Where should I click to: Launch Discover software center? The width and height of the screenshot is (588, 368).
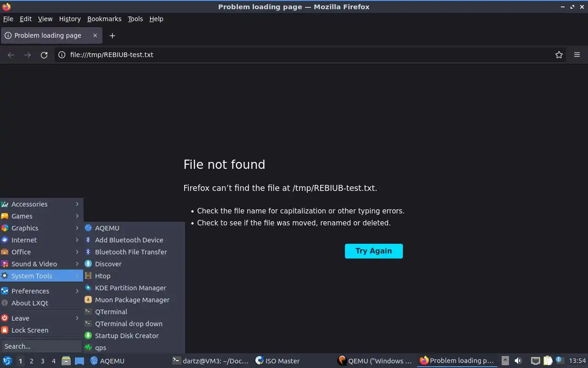pos(134,264)
